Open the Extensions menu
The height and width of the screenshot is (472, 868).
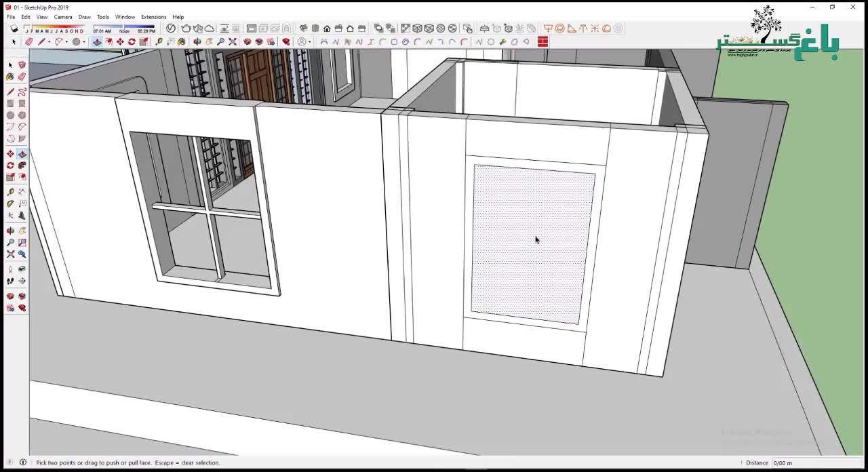point(153,17)
